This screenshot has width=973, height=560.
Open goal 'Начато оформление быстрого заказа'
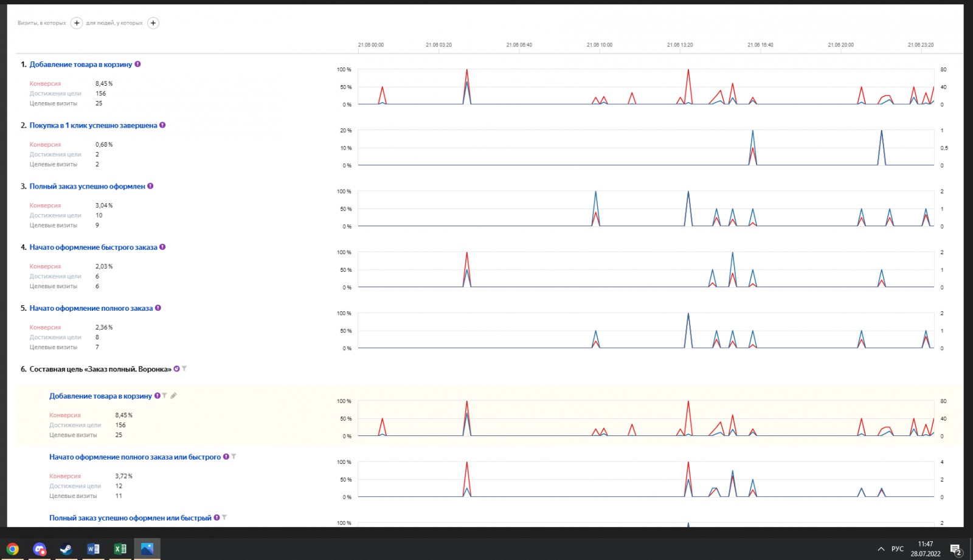tap(94, 247)
